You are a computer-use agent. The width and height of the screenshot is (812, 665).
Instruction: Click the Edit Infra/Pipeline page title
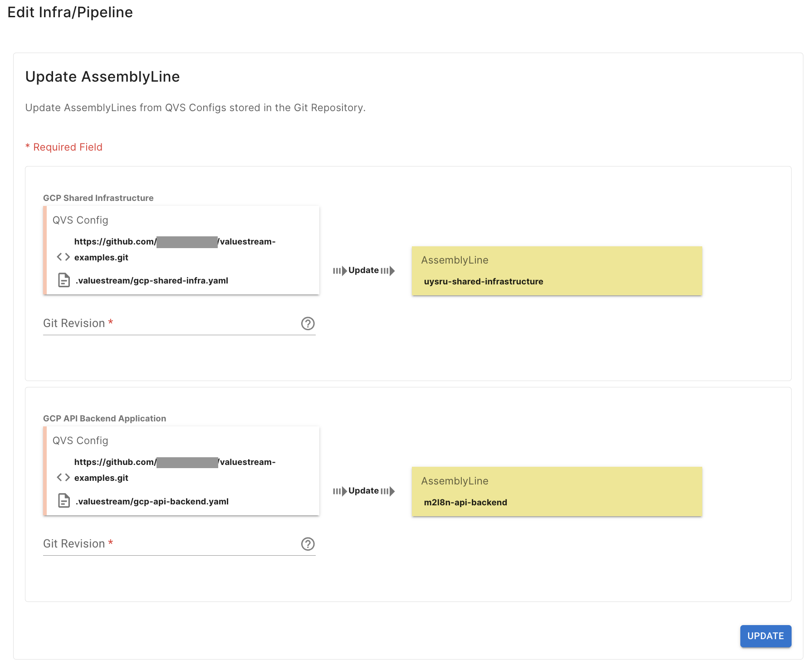click(70, 12)
